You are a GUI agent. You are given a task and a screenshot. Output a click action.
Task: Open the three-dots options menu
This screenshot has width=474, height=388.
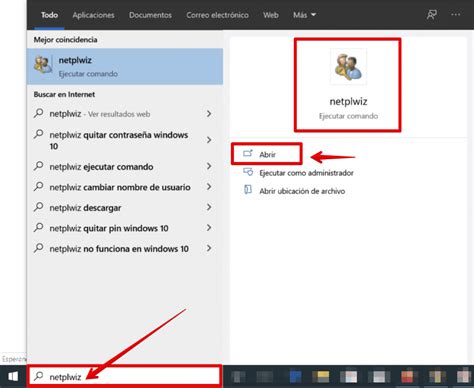455,15
